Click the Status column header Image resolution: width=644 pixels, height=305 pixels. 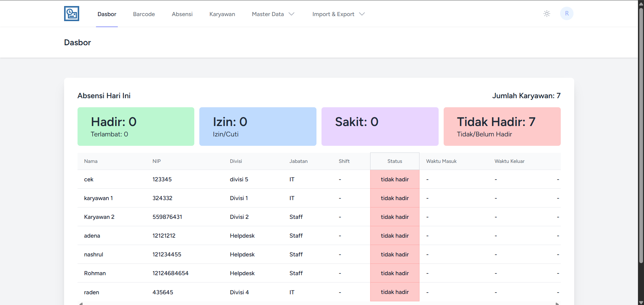(x=395, y=161)
